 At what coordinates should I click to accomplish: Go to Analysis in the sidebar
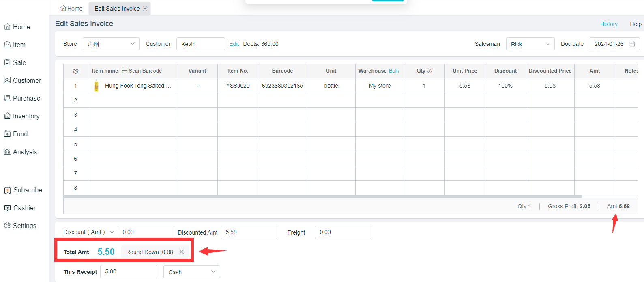pos(25,152)
